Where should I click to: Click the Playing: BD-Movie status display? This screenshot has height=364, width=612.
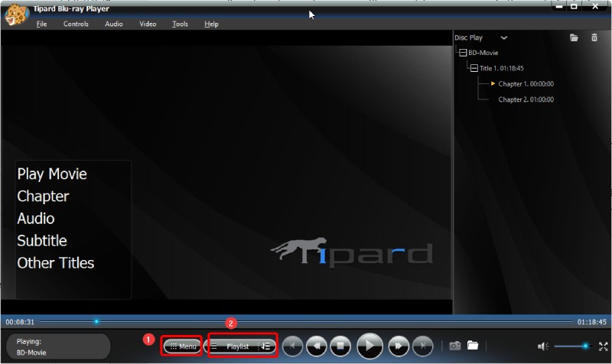click(x=59, y=346)
